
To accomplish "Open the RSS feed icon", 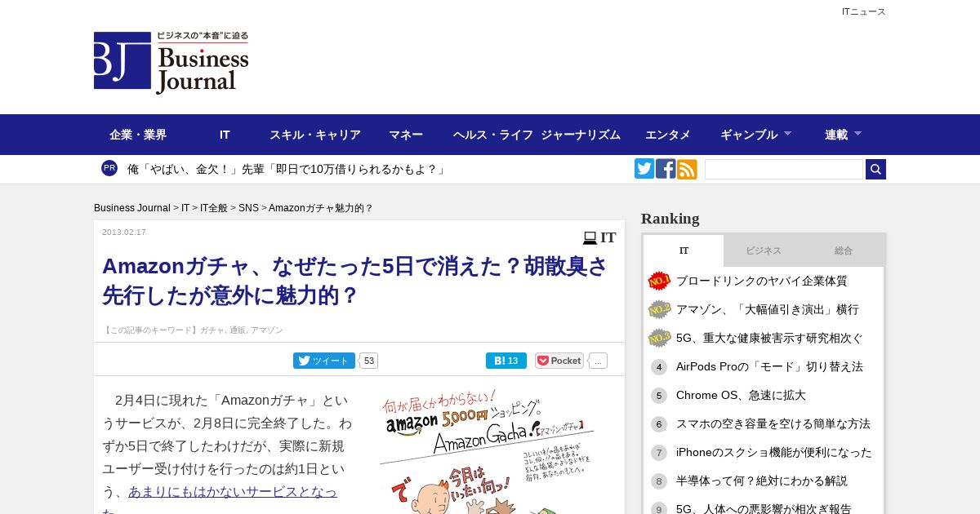I will pos(687,169).
